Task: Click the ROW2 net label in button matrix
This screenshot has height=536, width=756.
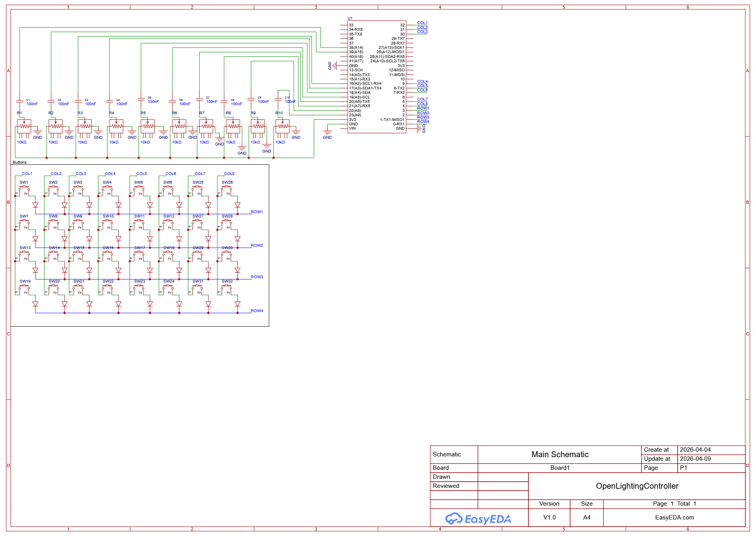Action: click(x=257, y=246)
